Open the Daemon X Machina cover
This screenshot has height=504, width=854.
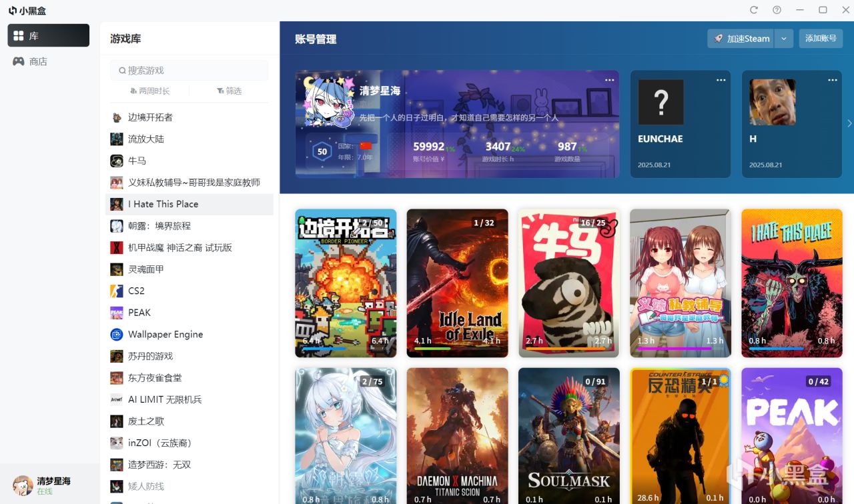coord(457,436)
